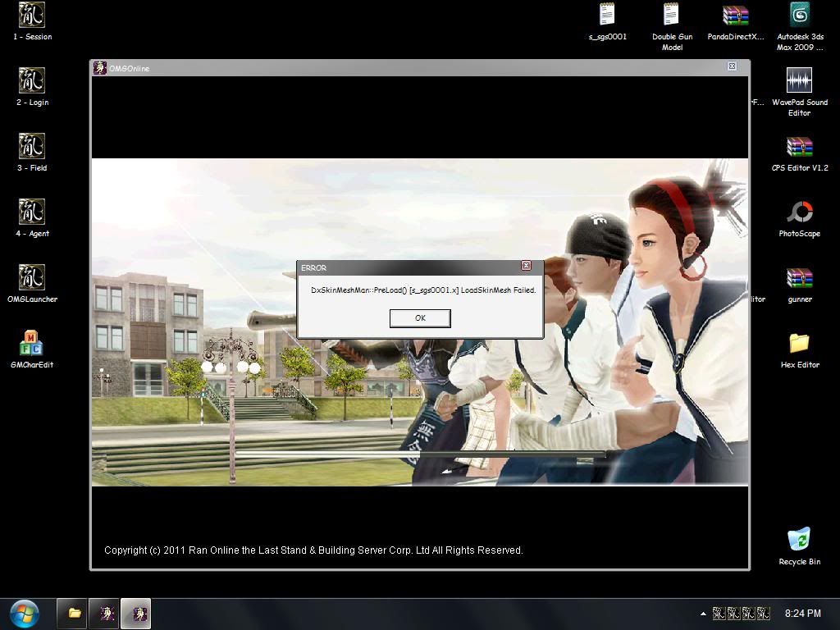
Task: Click OK in the ERROR dialog
Action: click(x=420, y=318)
